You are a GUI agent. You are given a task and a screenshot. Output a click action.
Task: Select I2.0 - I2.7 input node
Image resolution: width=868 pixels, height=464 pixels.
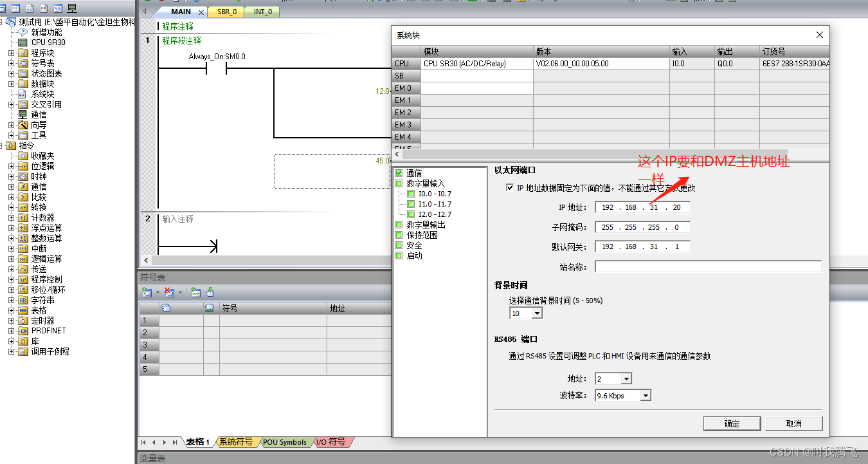(435, 214)
